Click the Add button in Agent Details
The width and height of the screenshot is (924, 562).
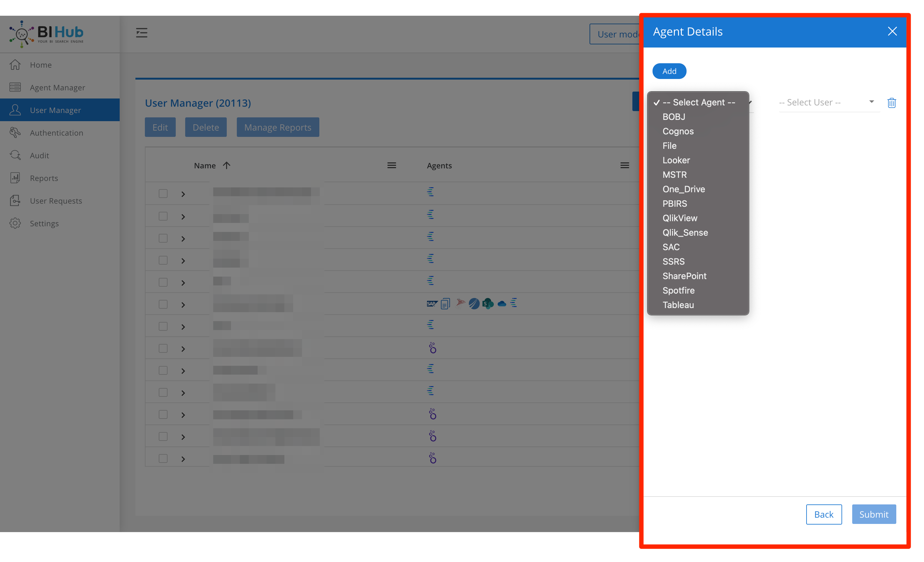pos(669,71)
